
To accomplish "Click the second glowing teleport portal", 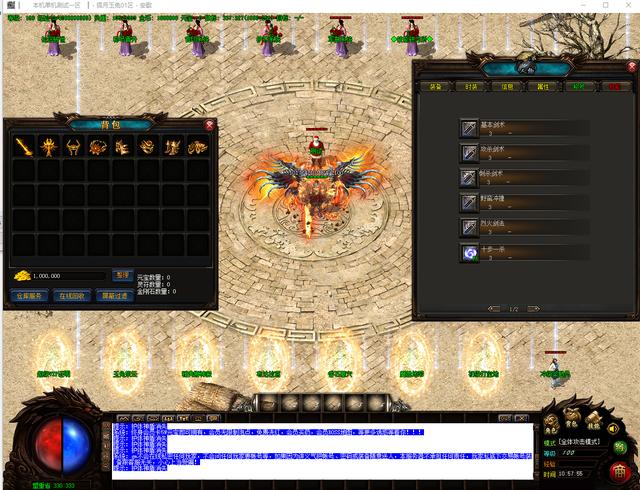I will tap(125, 359).
